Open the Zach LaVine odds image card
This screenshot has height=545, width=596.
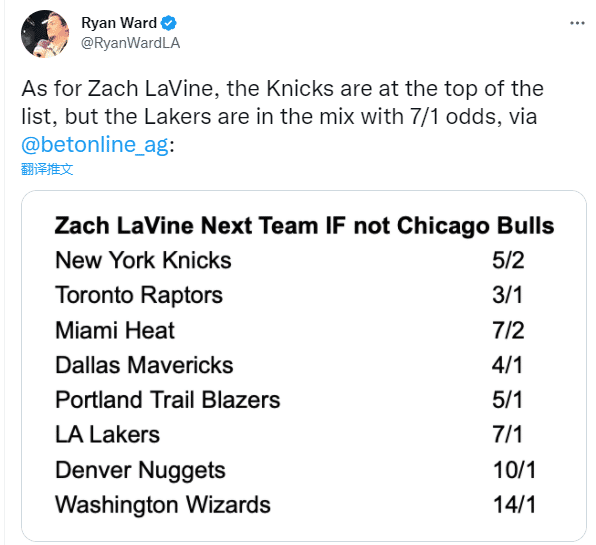click(x=304, y=366)
